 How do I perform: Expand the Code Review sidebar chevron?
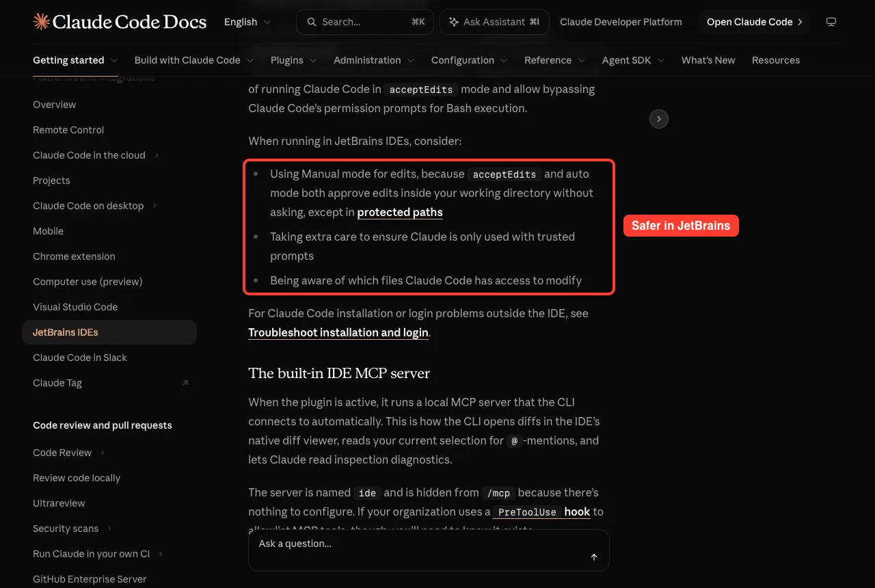(103, 453)
